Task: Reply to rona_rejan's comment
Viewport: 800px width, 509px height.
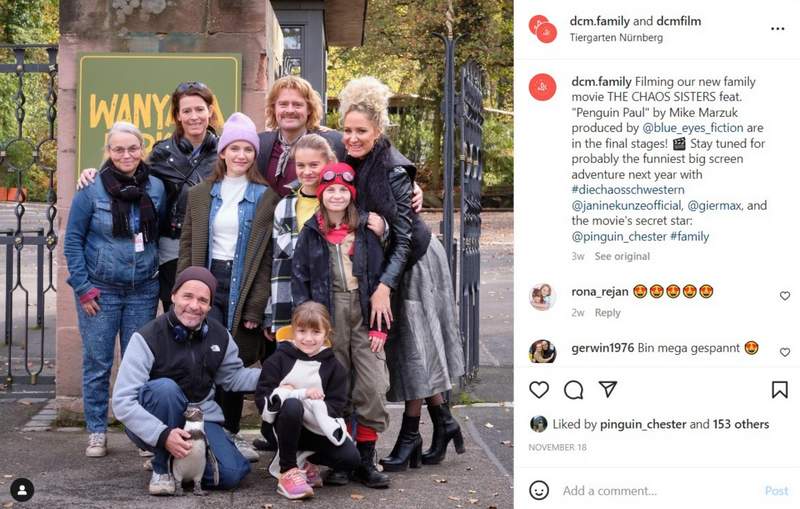Action: pos(607,313)
